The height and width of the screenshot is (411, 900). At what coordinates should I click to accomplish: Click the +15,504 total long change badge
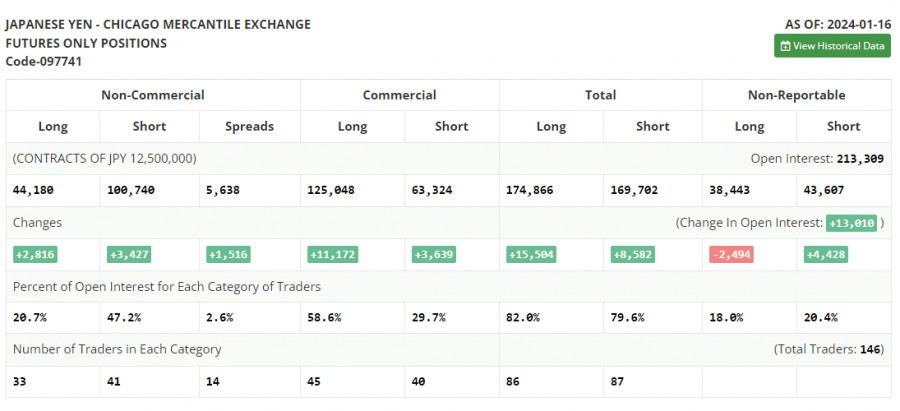[531, 254]
